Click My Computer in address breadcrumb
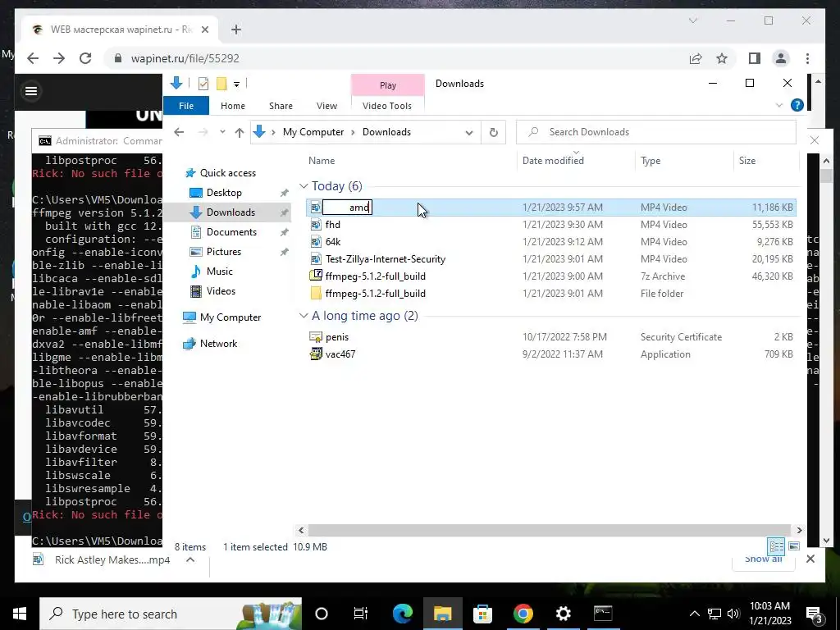 click(x=313, y=132)
